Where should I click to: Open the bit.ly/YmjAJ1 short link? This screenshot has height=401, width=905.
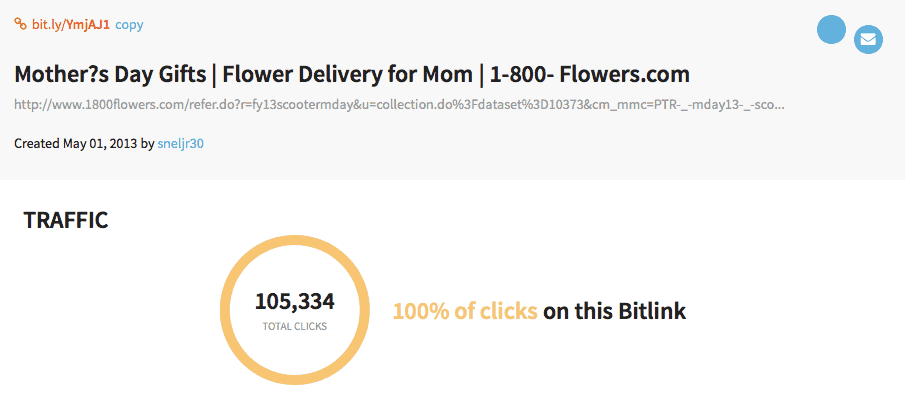click(70, 25)
